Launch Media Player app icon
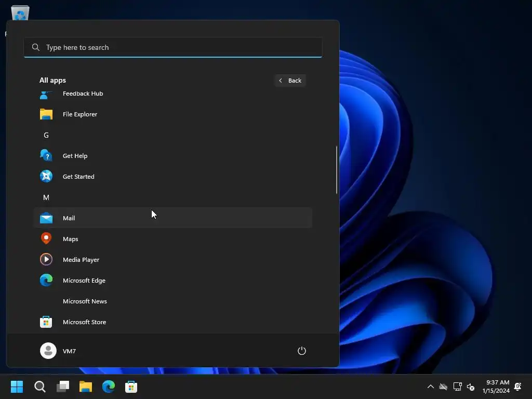532x399 pixels. click(46, 260)
